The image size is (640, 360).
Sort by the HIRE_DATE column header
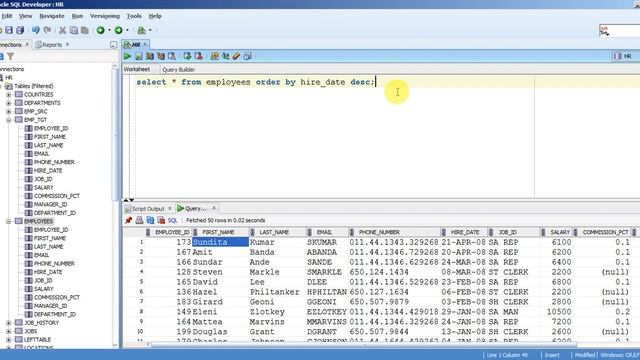click(x=465, y=232)
